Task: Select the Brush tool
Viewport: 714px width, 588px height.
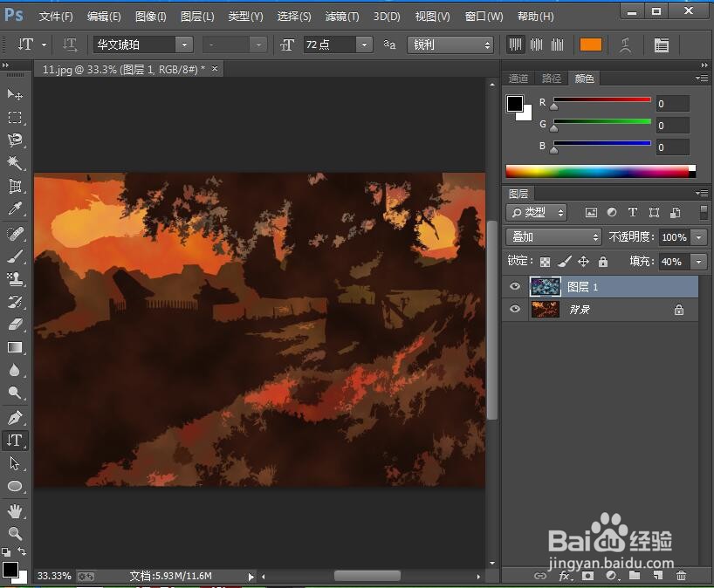Action: click(15, 256)
